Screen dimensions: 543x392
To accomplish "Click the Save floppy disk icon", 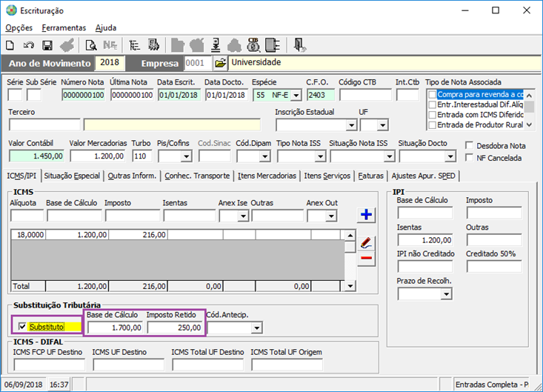I will 47,45.
